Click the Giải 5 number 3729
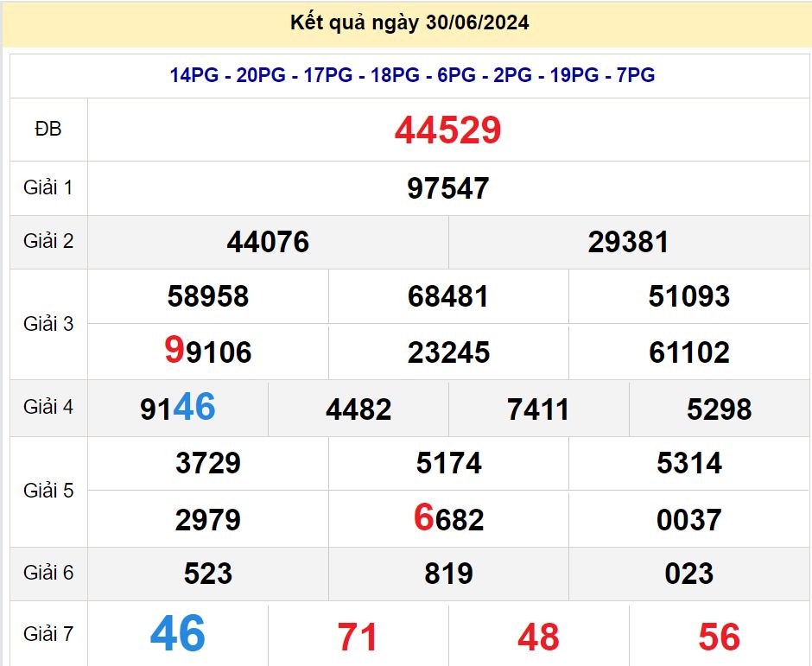812x666 pixels. pos(207,463)
